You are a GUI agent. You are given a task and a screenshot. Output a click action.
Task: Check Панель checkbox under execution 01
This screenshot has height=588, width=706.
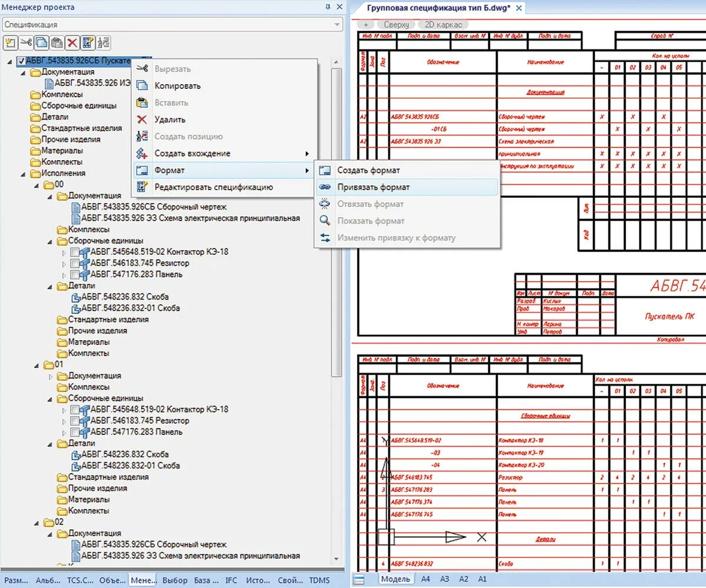click(74, 432)
